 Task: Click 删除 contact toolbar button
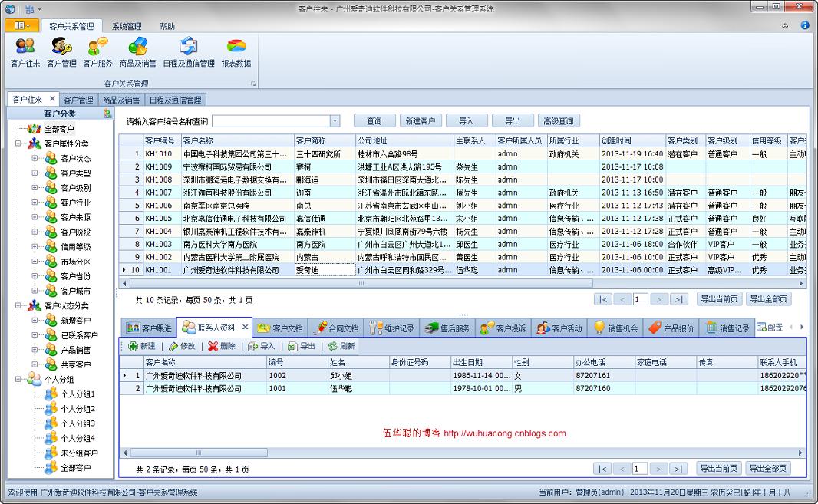[222, 346]
